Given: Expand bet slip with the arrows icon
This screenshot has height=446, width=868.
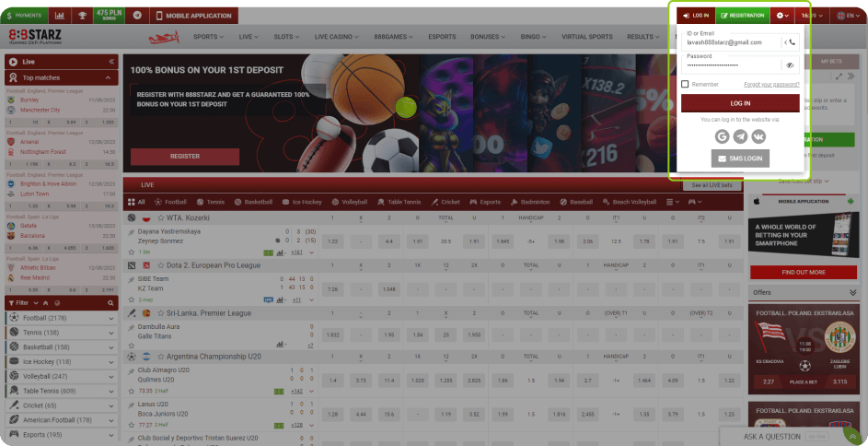Looking at the screenshot, I should (x=839, y=76).
